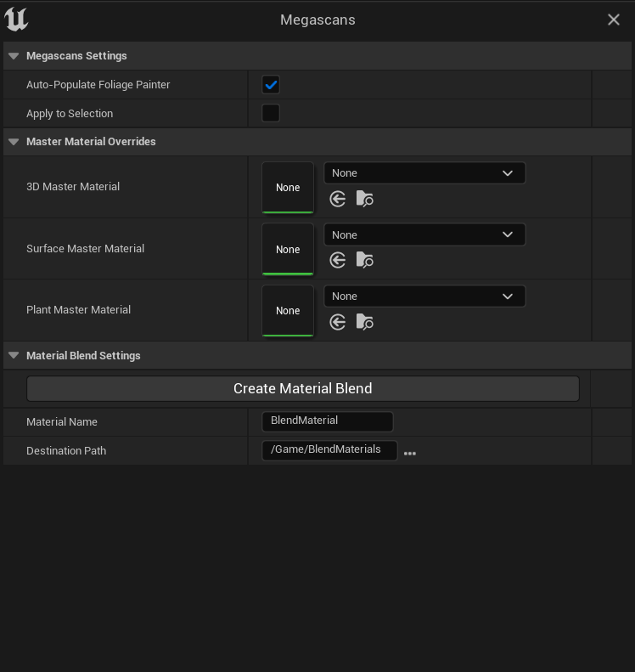Use selected asset for Surface Master Material
The height and width of the screenshot is (672, 635).
[337, 261]
